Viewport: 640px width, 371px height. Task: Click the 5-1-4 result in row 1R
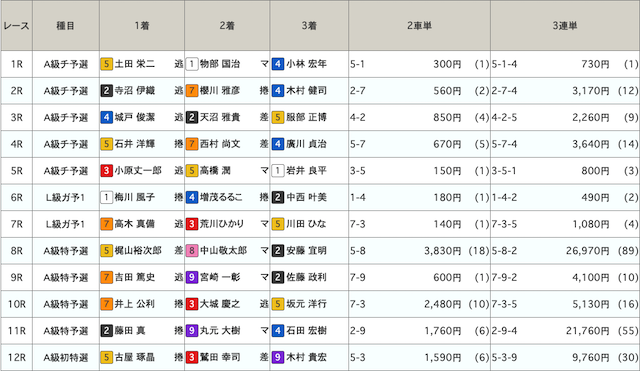504,64
